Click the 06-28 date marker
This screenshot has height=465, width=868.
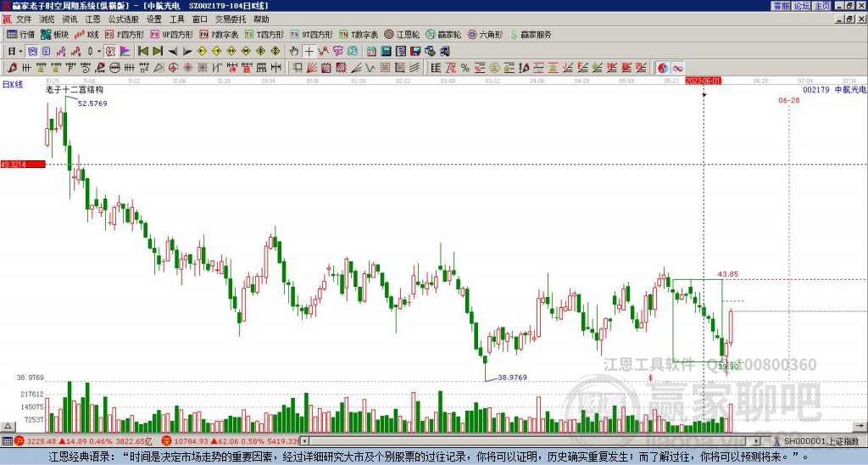click(x=789, y=100)
